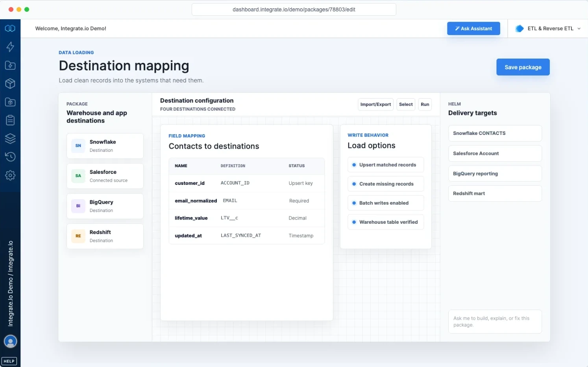
Task: Click the assistant prompt input field
Action: coord(495,322)
